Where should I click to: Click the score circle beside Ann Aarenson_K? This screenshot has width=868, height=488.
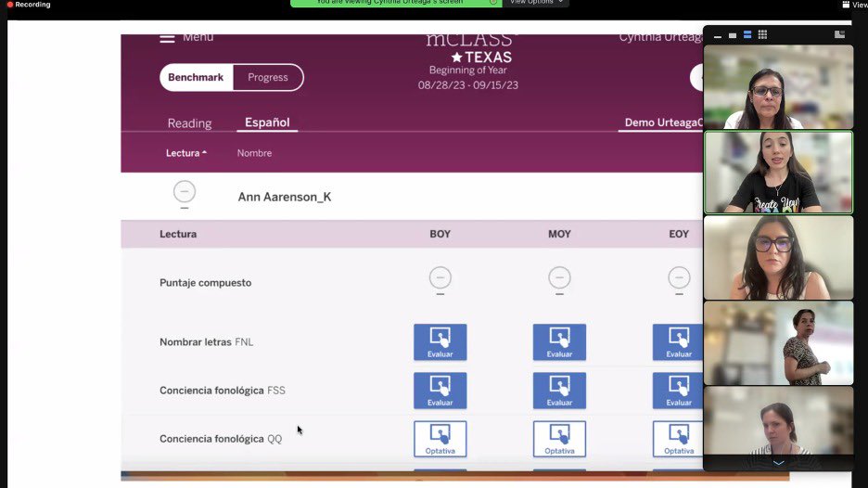[185, 192]
